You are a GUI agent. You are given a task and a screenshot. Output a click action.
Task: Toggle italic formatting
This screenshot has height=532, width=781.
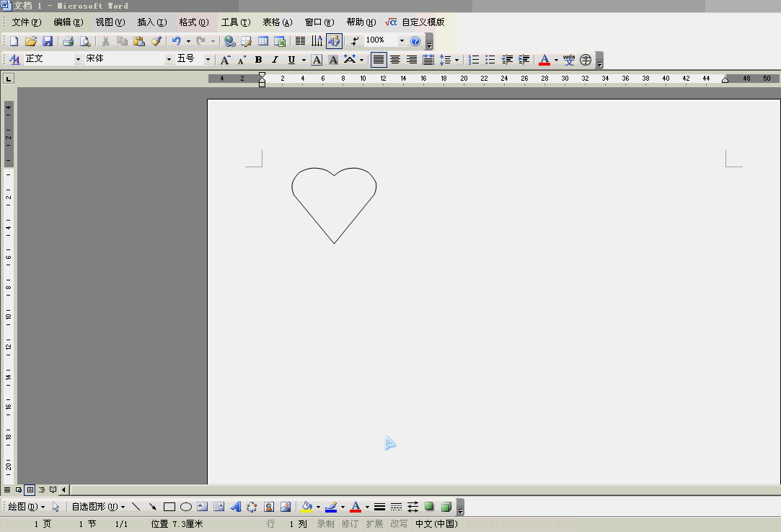click(275, 60)
